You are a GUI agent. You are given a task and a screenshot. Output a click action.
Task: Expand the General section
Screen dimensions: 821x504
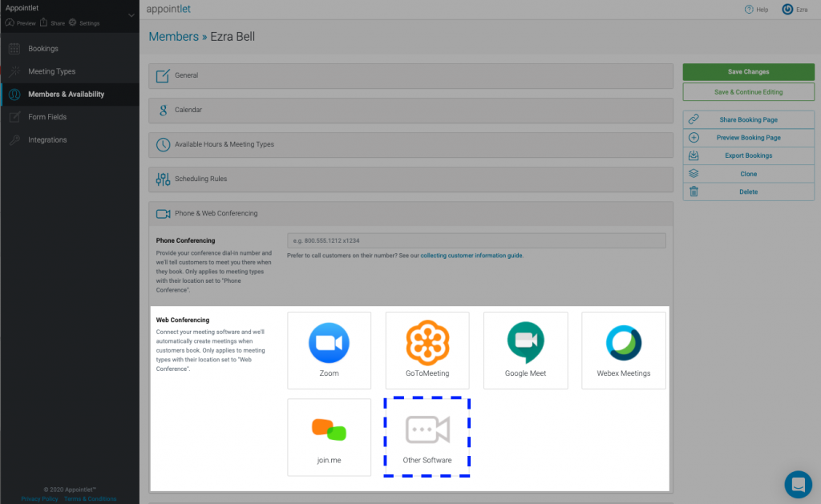(x=410, y=76)
